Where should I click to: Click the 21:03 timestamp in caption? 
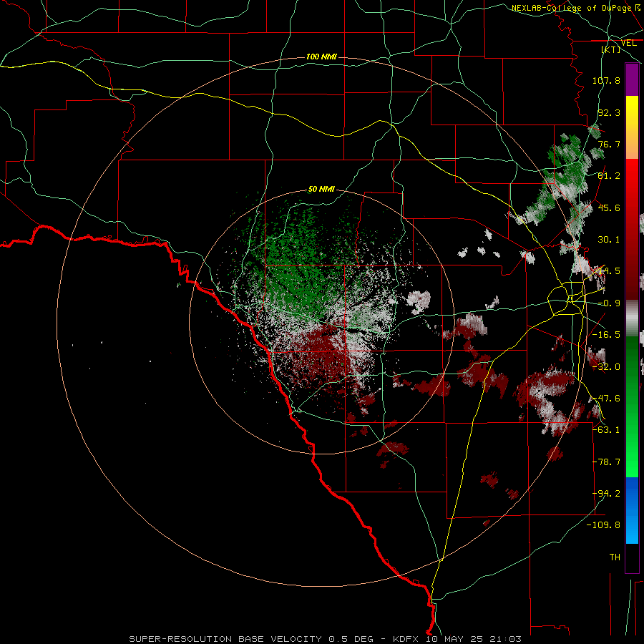pyautogui.click(x=506, y=639)
